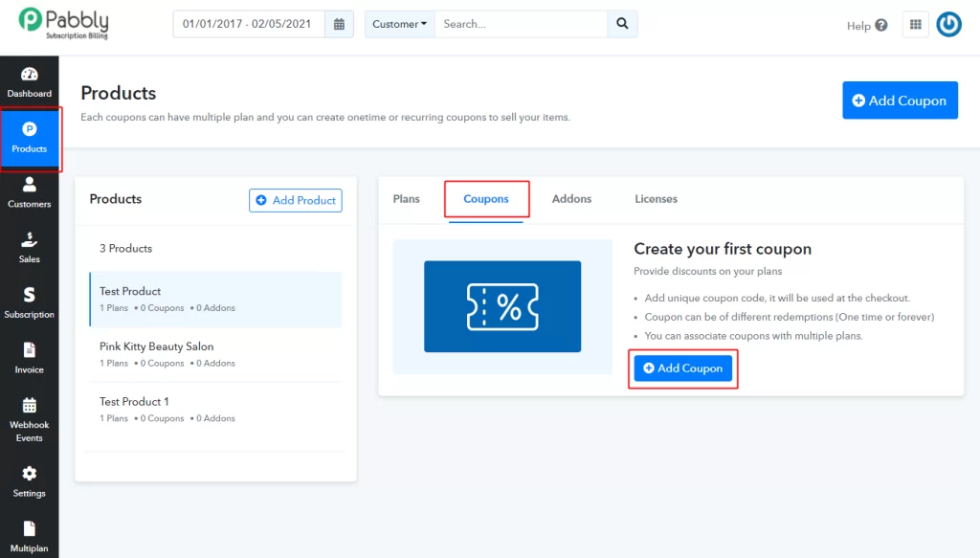Open the Dashboard sidebar icon

[x=29, y=82]
